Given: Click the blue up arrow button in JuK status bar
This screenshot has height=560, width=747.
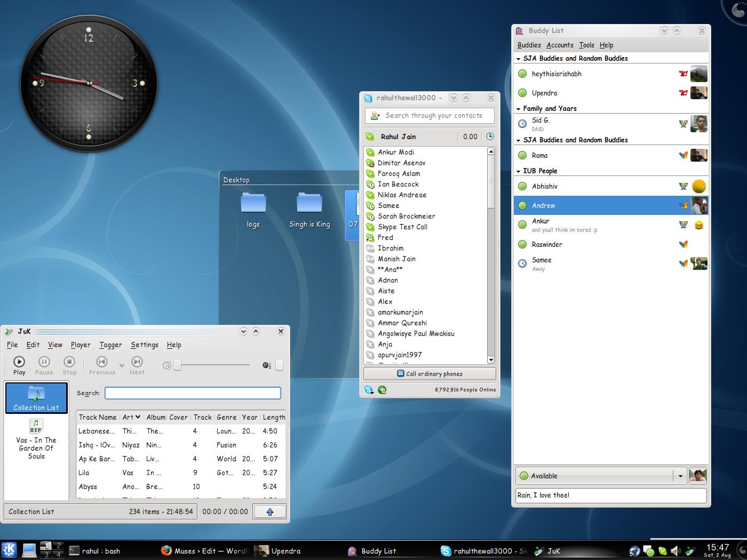Looking at the screenshot, I should pyautogui.click(x=269, y=511).
